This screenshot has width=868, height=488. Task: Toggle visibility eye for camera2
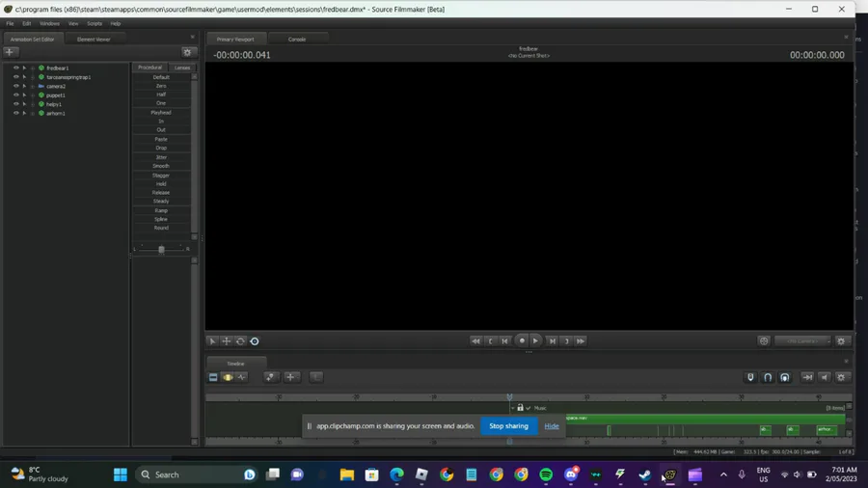[x=16, y=86]
